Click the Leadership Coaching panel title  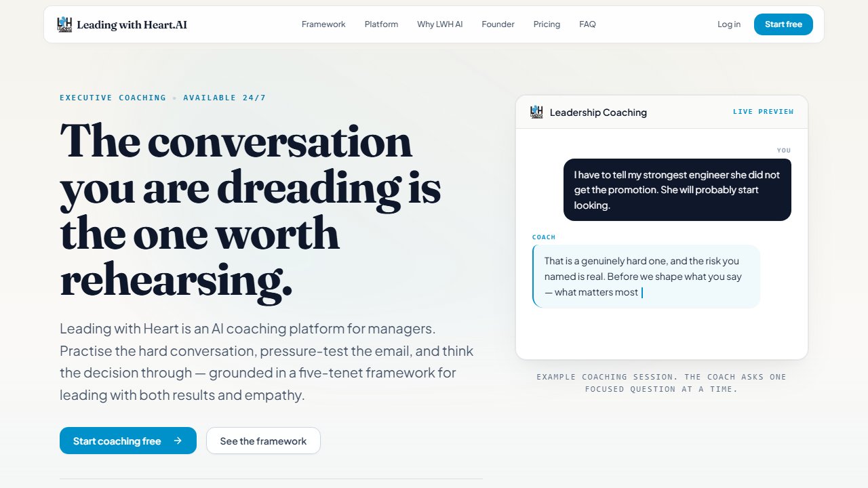[598, 113]
